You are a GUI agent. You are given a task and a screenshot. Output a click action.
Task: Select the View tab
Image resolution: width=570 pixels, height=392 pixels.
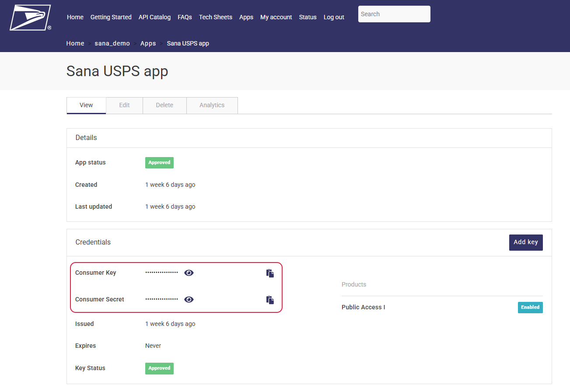[x=86, y=105]
